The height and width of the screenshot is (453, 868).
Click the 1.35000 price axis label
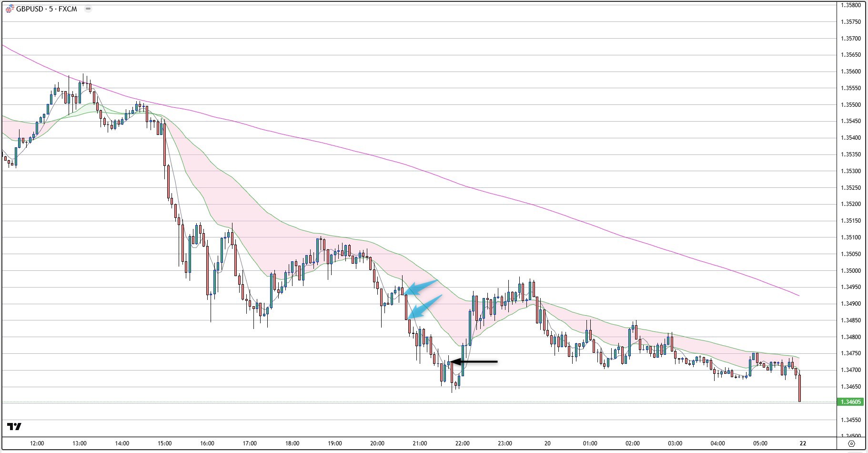[850, 271]
